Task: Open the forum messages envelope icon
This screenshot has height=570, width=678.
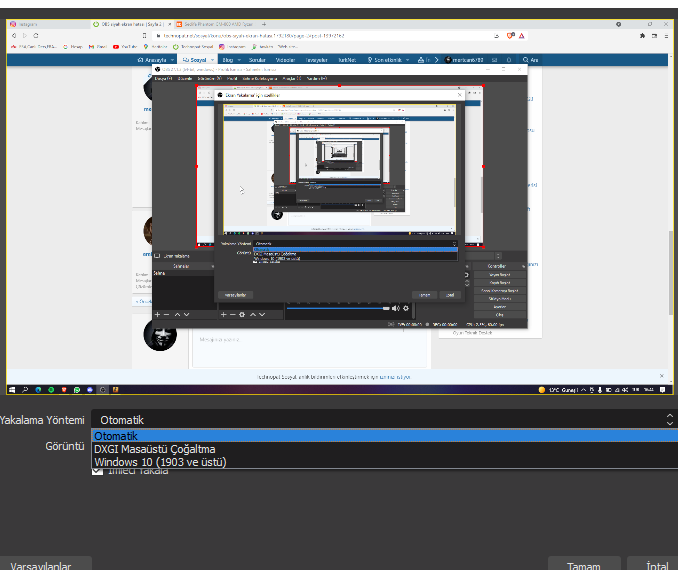Action: pos(495,60)
